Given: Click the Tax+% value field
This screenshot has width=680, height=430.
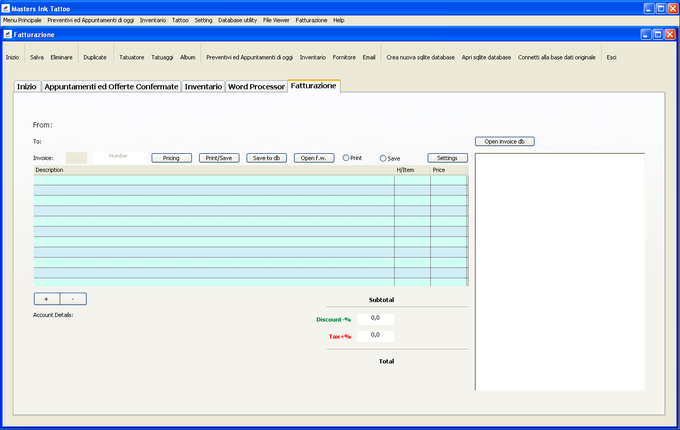Looking at the screenshot, I should tap(376, 336).
